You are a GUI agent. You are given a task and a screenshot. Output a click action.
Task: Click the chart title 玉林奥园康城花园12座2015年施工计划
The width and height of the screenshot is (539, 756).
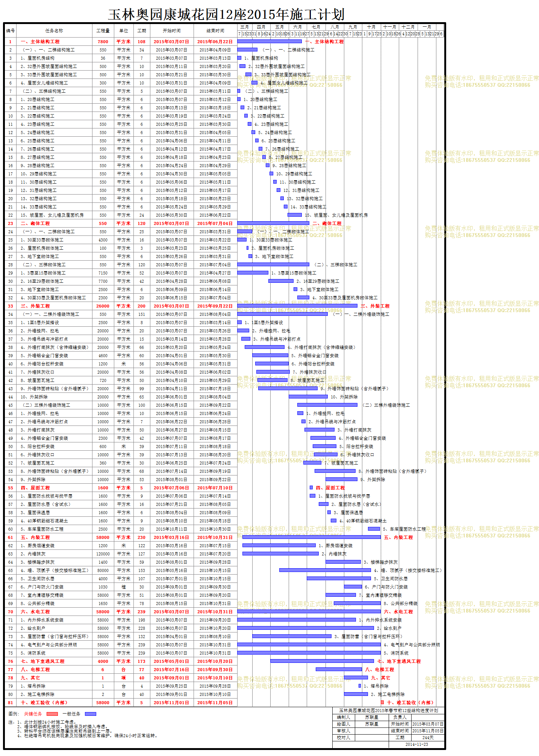[226, 15]
